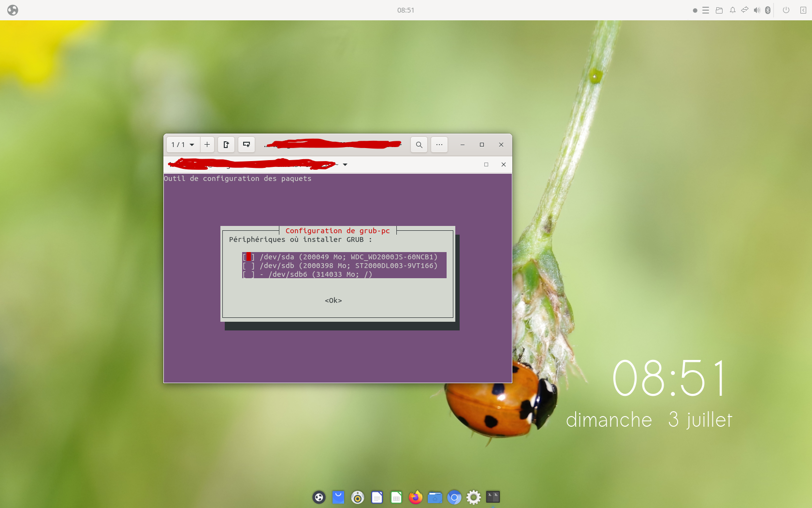
Task: Click the 'Configuration de grub-pc' dialog title
Action: [x=338, y=231]
